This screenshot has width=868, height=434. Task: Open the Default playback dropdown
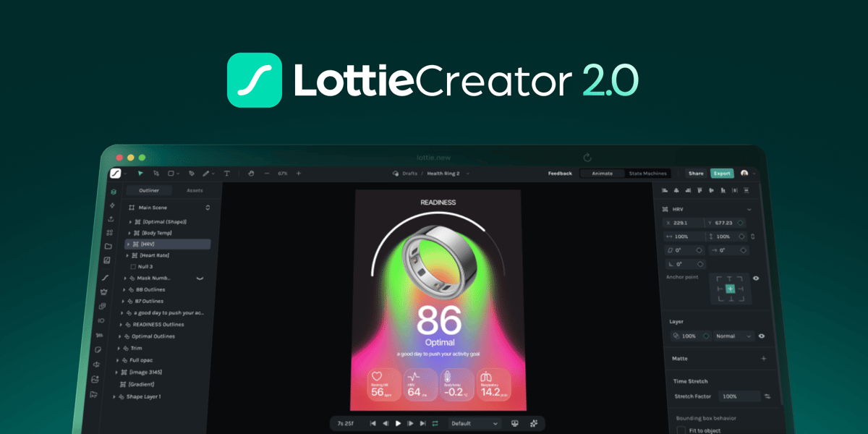coord(475,423)
